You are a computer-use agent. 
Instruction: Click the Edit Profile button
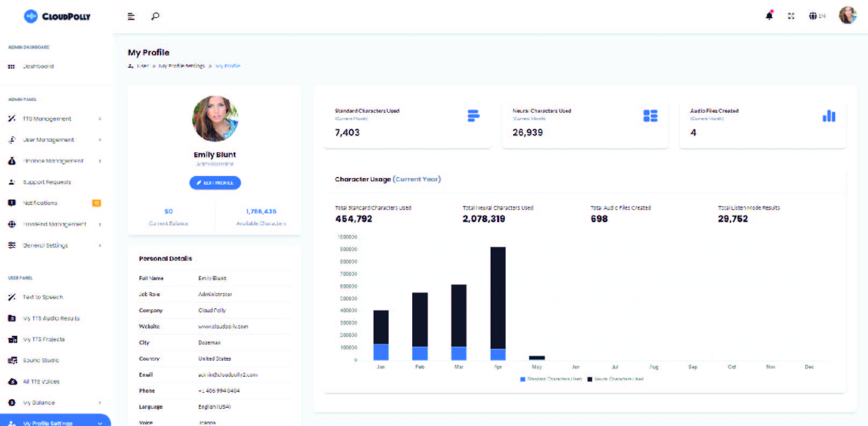[215, 182]
